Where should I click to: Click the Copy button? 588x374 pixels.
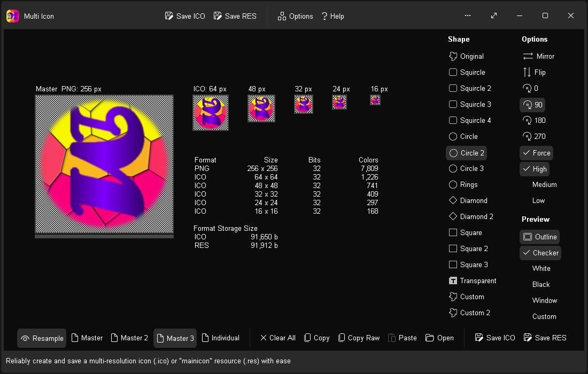click(x=316, y=338)
